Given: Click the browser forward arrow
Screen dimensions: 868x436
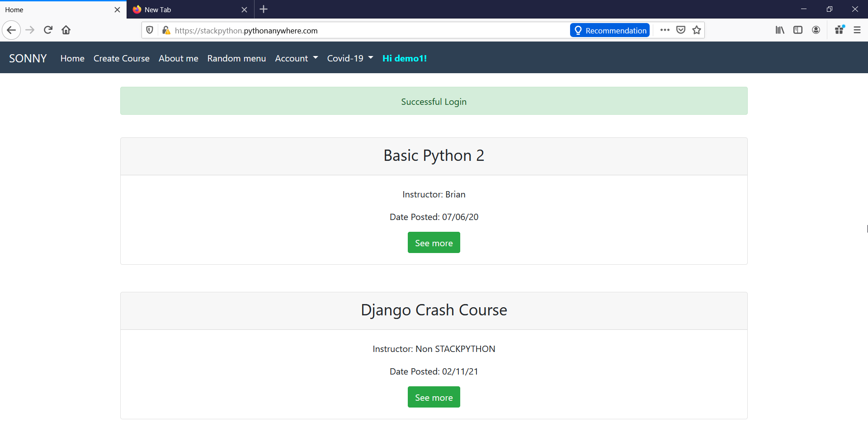Looking at the screenshot, I should point(30,30).
